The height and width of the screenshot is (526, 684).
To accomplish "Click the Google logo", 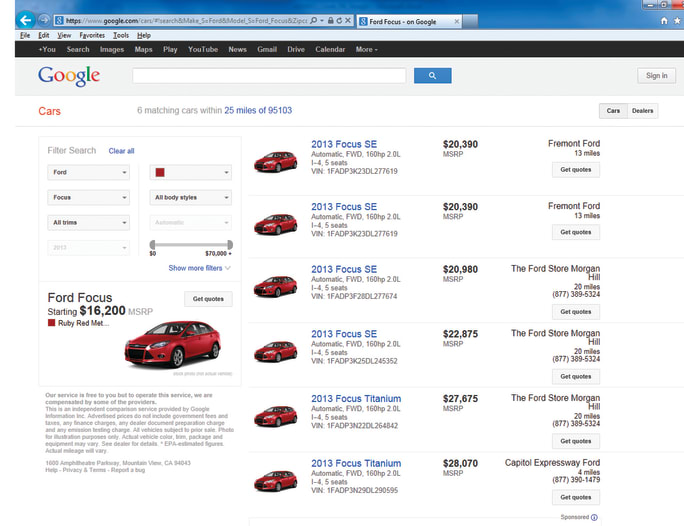I will (69, 76).
